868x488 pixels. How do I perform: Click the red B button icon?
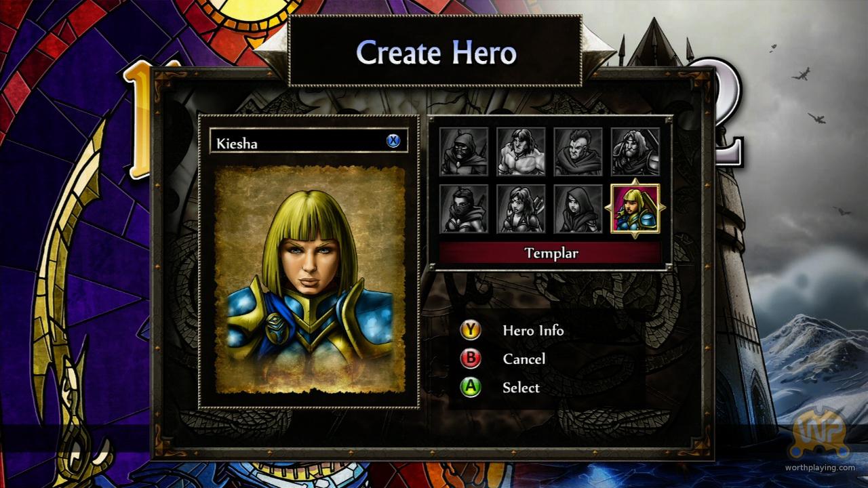click(471, 359)
